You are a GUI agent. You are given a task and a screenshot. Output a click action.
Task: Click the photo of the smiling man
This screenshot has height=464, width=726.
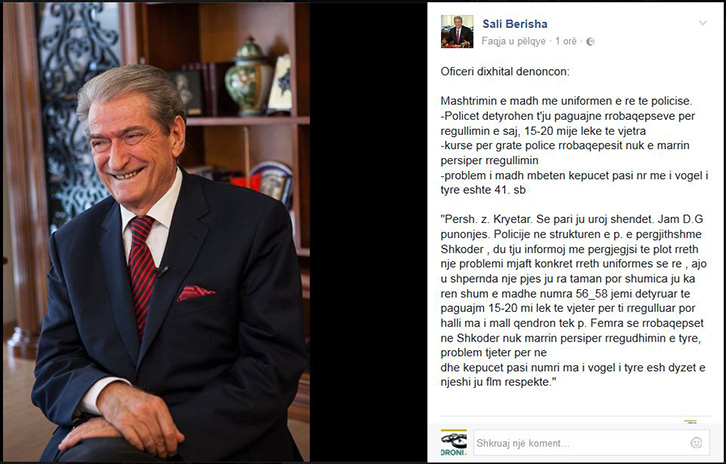(156, 232)
